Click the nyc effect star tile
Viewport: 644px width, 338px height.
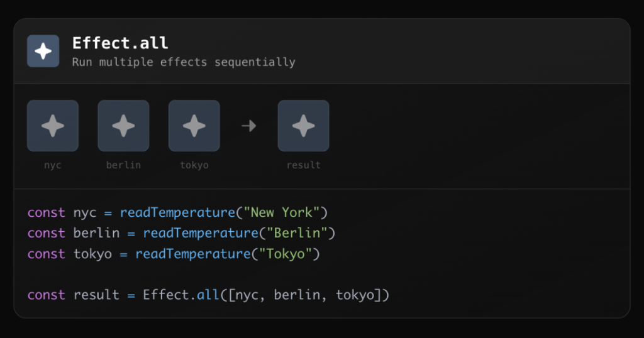(53, 126)
